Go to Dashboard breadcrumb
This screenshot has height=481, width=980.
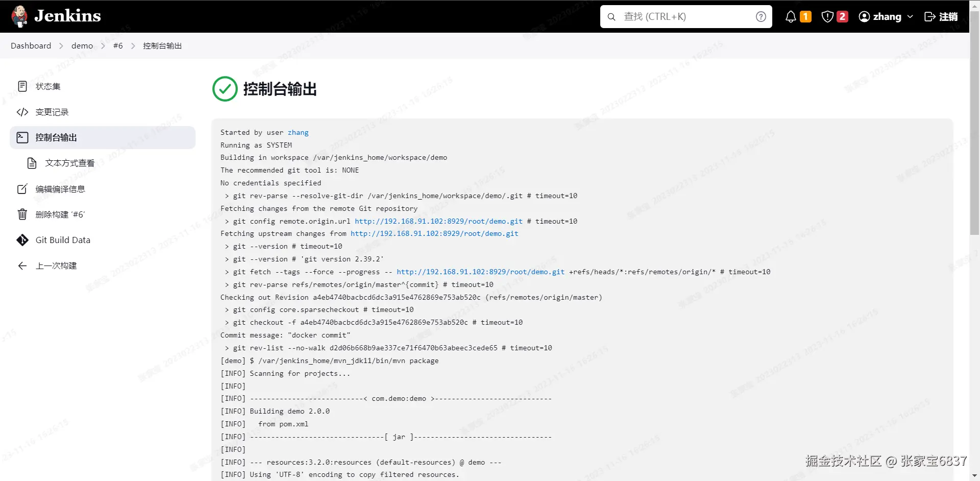(x=31, y=45)
